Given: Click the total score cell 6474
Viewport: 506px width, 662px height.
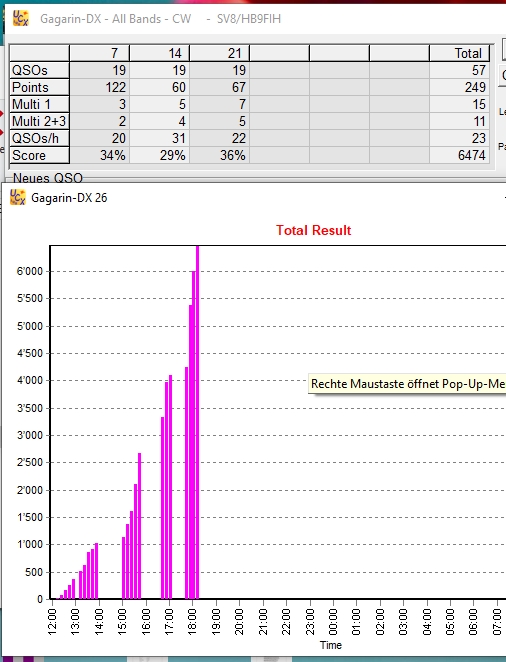Looking at the screenshot, I should pos(459,155).
